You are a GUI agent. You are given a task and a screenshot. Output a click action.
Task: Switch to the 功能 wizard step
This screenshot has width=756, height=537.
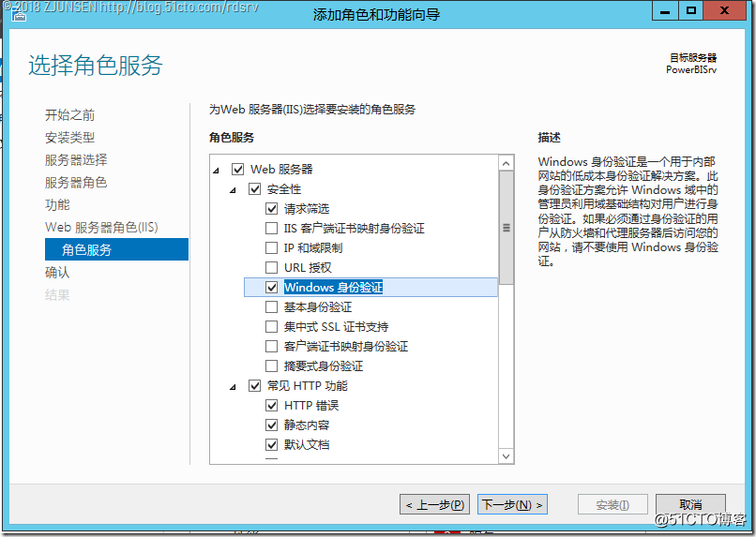57,204
